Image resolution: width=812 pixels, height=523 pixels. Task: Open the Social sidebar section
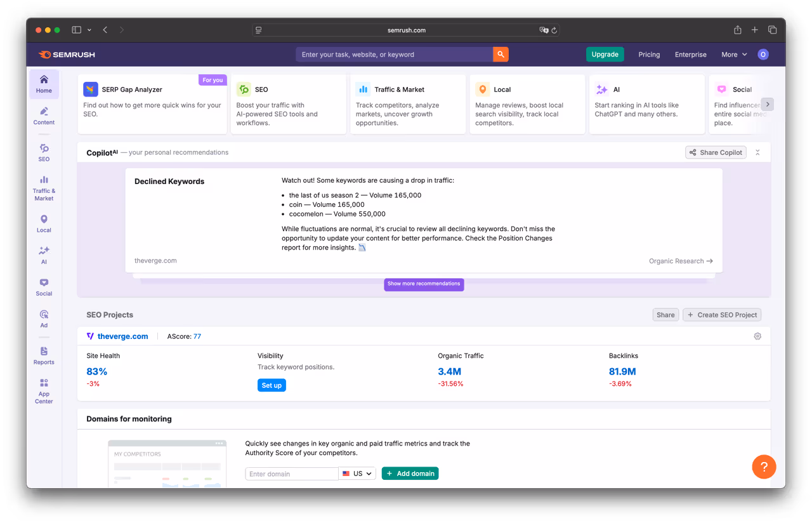44,287
